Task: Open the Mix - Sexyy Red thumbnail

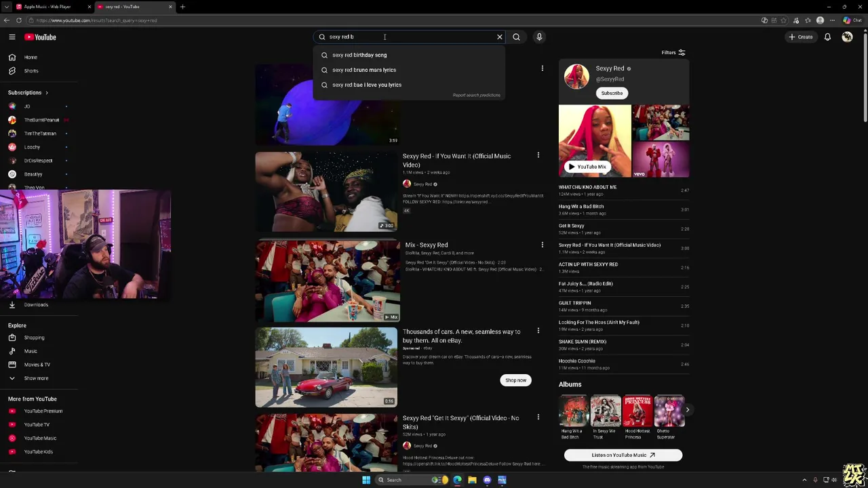Action: 328,281
